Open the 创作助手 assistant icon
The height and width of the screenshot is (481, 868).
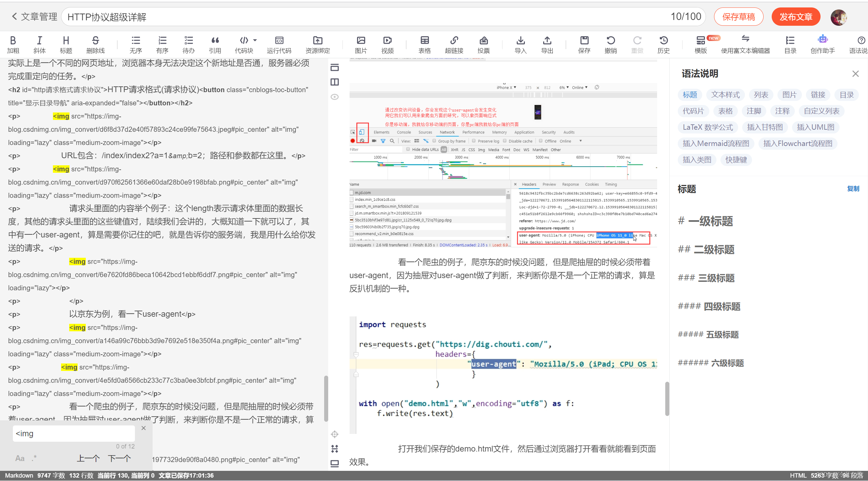click(x=822, y=44)
